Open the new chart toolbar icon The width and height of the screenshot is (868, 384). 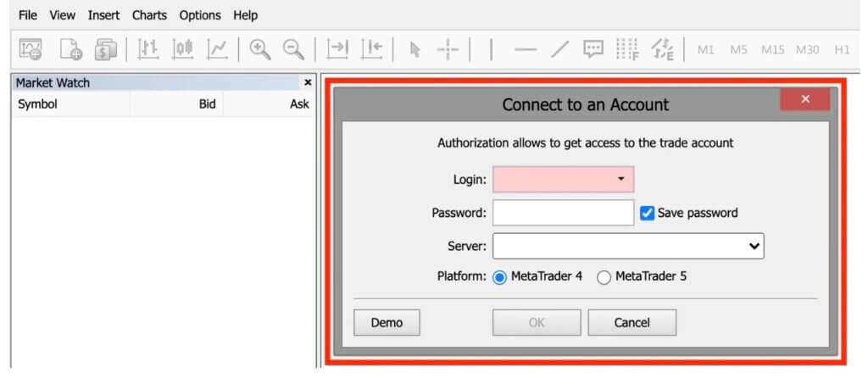(x=30, y=50)
